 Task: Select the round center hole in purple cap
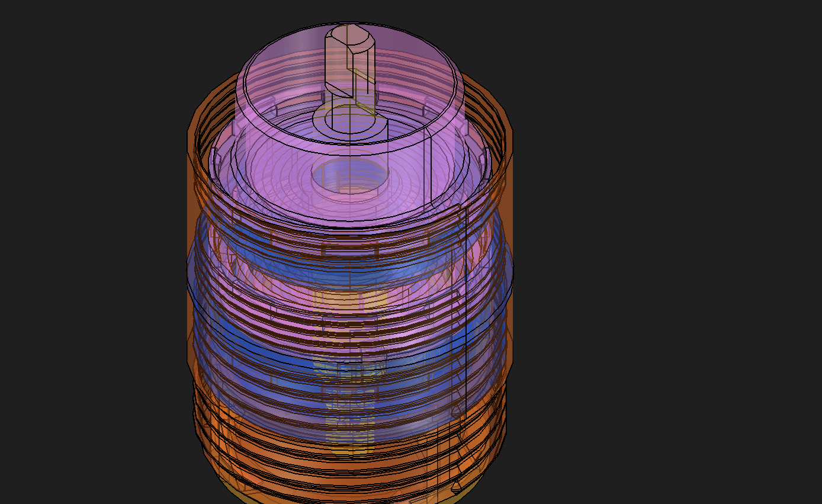coord(350,176)
